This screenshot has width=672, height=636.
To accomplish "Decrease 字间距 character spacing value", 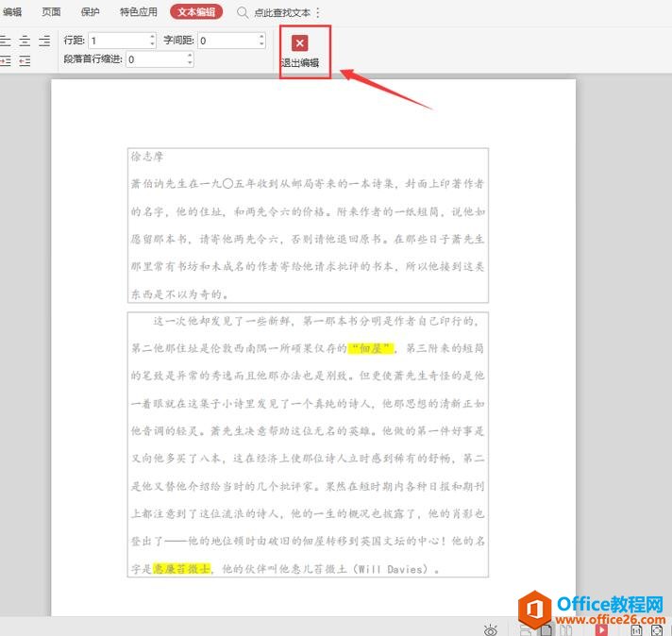I will (x=261, y=43).
